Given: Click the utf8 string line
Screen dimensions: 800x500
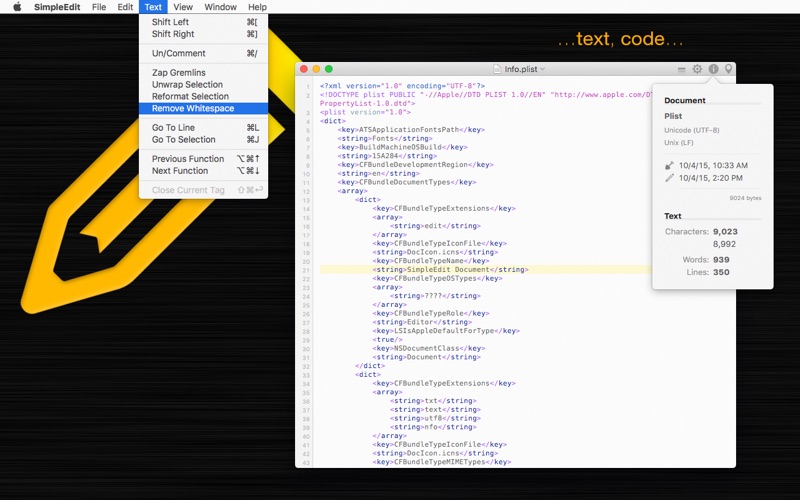Looking at the screenshot, I should [x=435, y=418].
